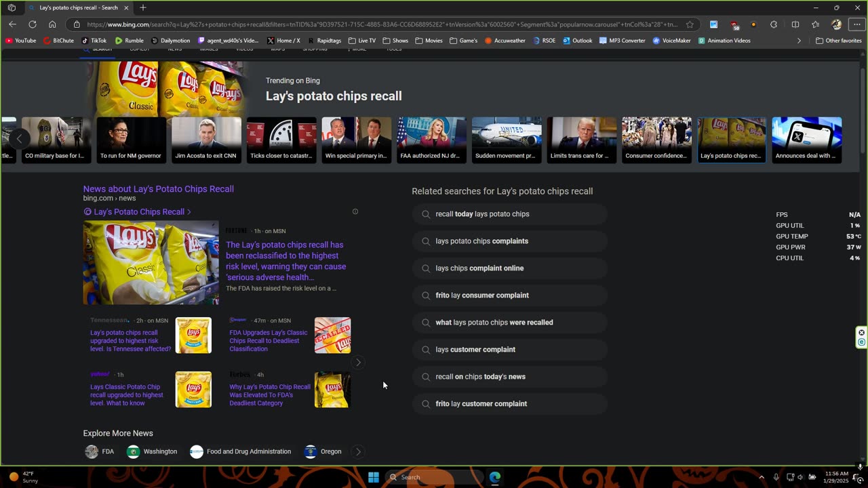Search 'what lays potato chips were recalled'
This screenshot has height=488, width=868.
(x=509, y=323)
